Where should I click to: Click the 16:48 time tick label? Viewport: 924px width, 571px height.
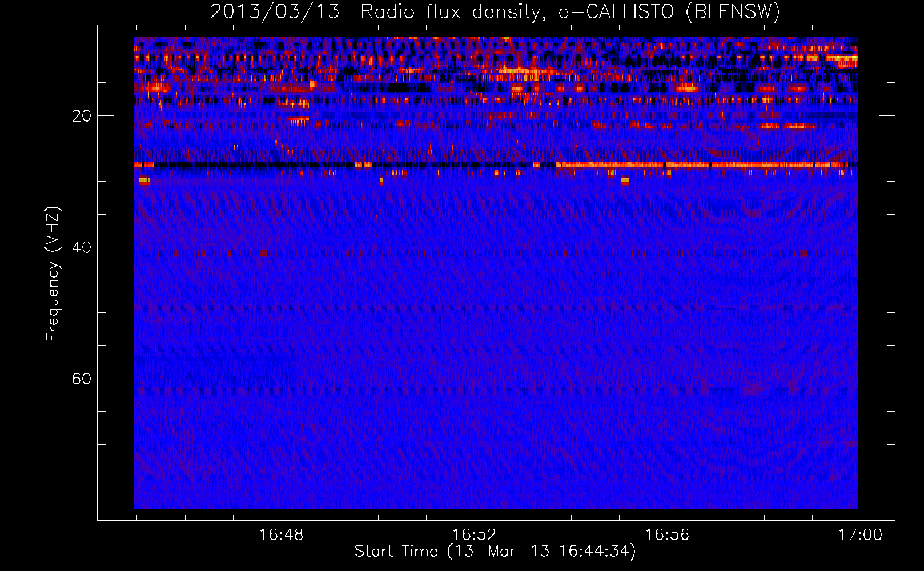pos(281,535)
